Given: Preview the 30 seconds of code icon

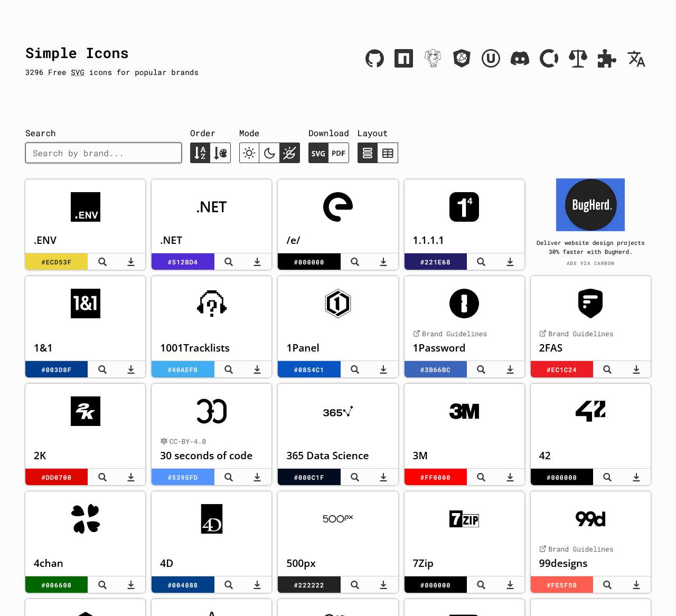Looking at the screenshot, I should (x=229, y=477).
